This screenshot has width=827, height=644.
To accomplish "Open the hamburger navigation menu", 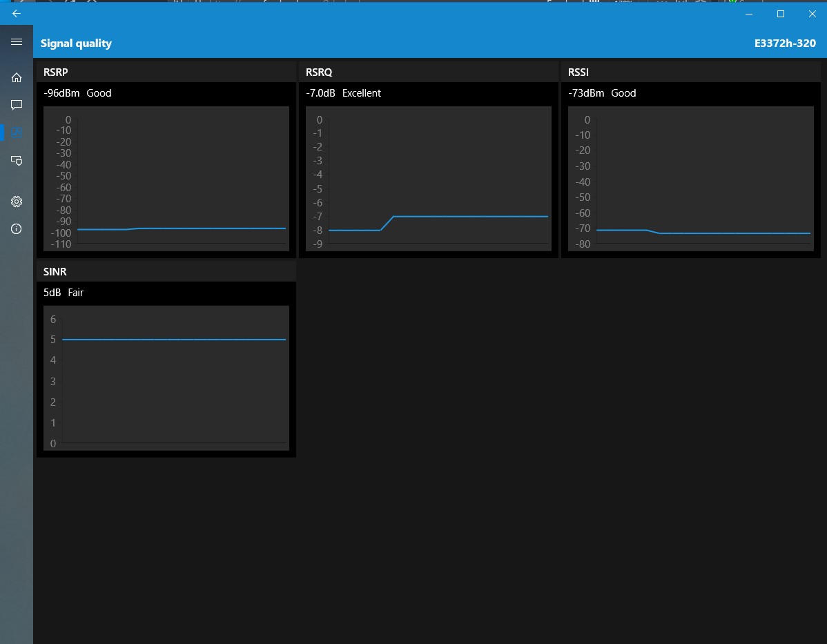I will pos(17,41).
